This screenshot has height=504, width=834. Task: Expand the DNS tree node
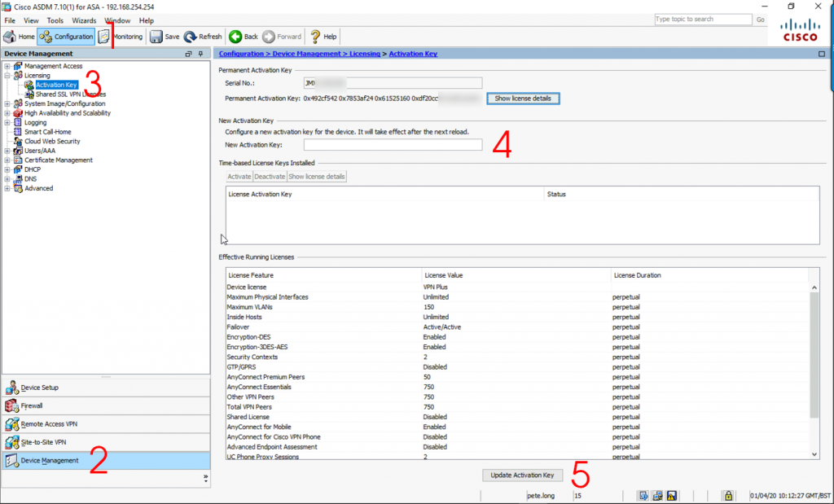tap(7, 178)
